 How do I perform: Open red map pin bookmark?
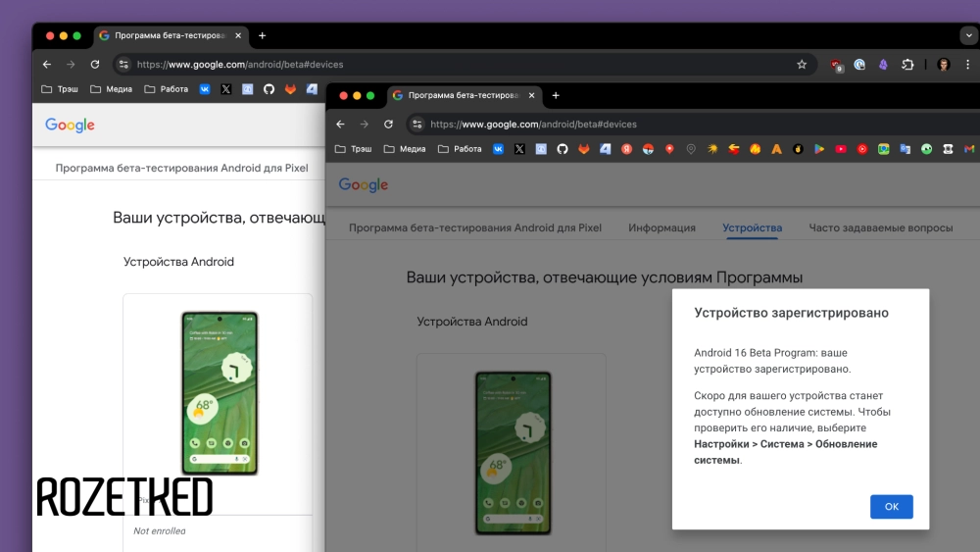coord(669,149)
